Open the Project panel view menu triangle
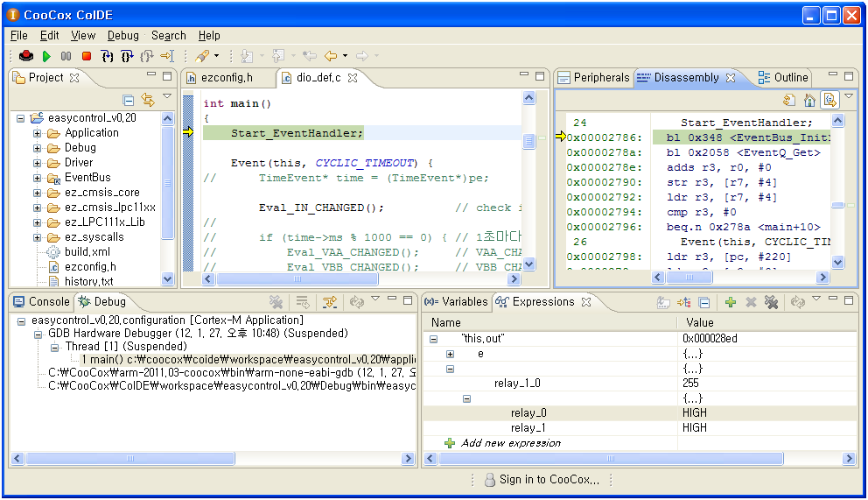 (166, 97)
